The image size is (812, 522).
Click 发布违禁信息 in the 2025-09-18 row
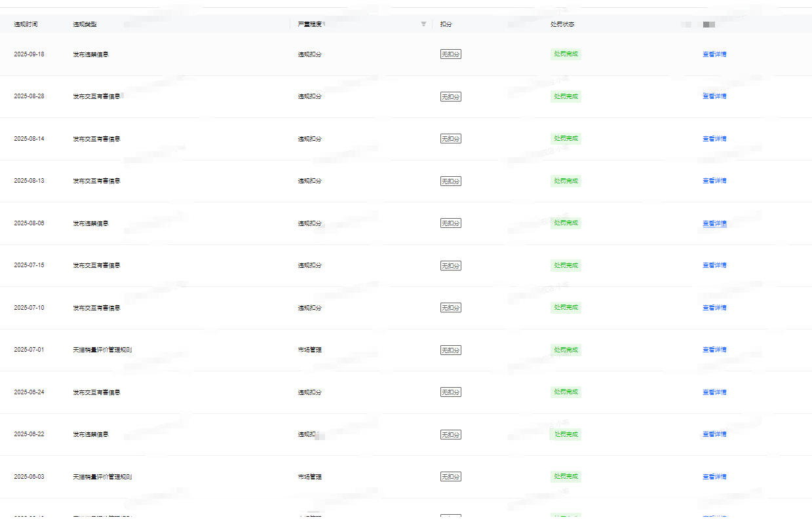coord(90,54)
